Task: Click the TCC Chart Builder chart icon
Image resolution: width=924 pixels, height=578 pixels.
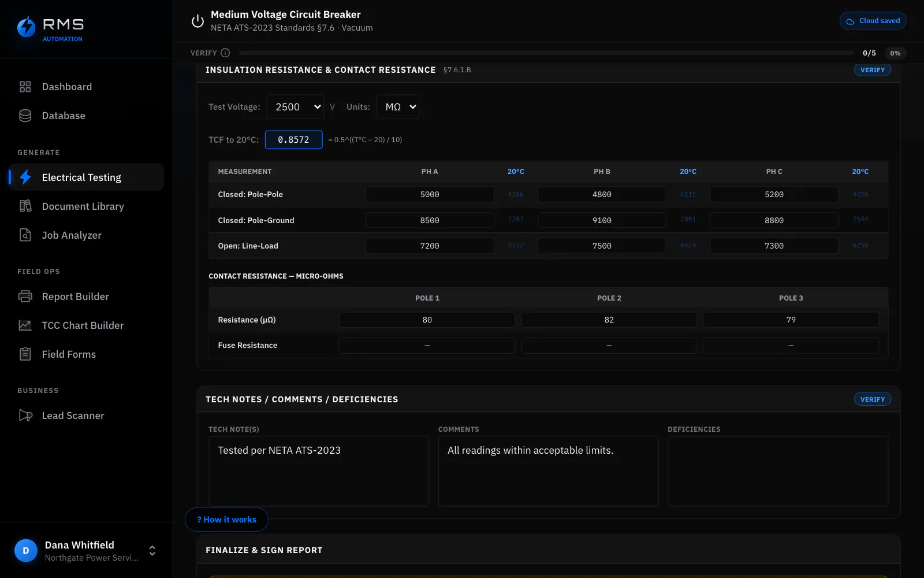Action: (25, 325)
